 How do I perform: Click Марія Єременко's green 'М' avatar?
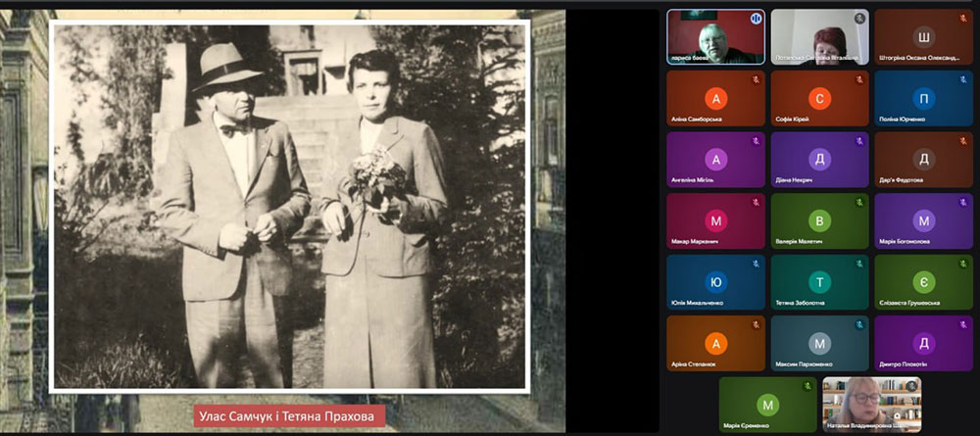768,405
